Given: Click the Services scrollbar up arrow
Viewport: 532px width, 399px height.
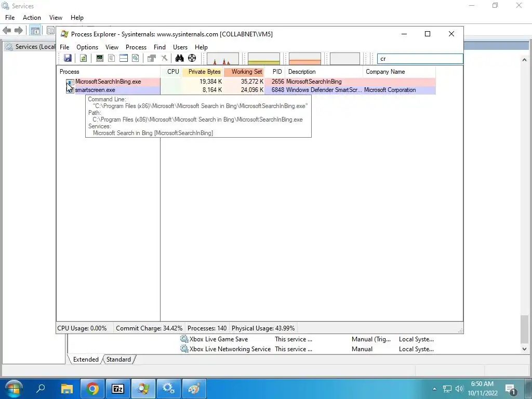Looking at the screenshot, I should 525,60.
